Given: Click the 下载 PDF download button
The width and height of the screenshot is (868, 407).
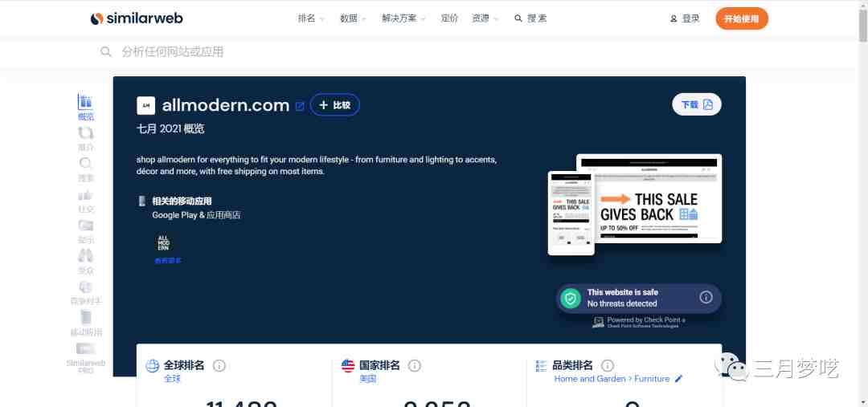Looking at the screenshot, I should click(696, 104).
